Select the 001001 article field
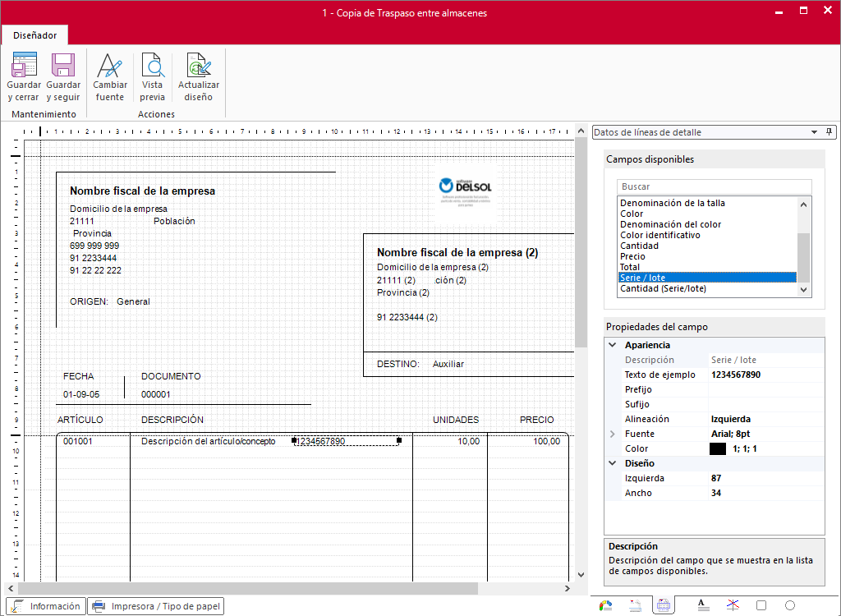The image size is (841, 616). (x=78, y=441)
